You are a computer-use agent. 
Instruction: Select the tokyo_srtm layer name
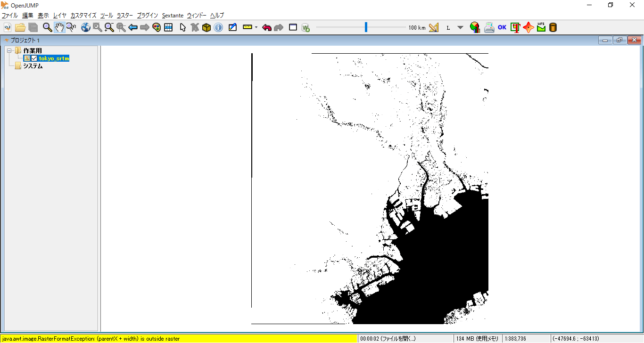point(54,58)
